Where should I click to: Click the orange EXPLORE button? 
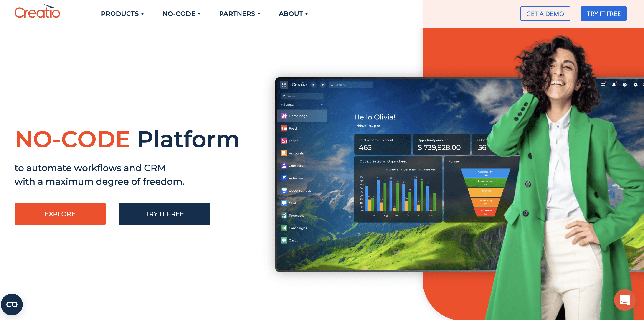tap(60, 214)
